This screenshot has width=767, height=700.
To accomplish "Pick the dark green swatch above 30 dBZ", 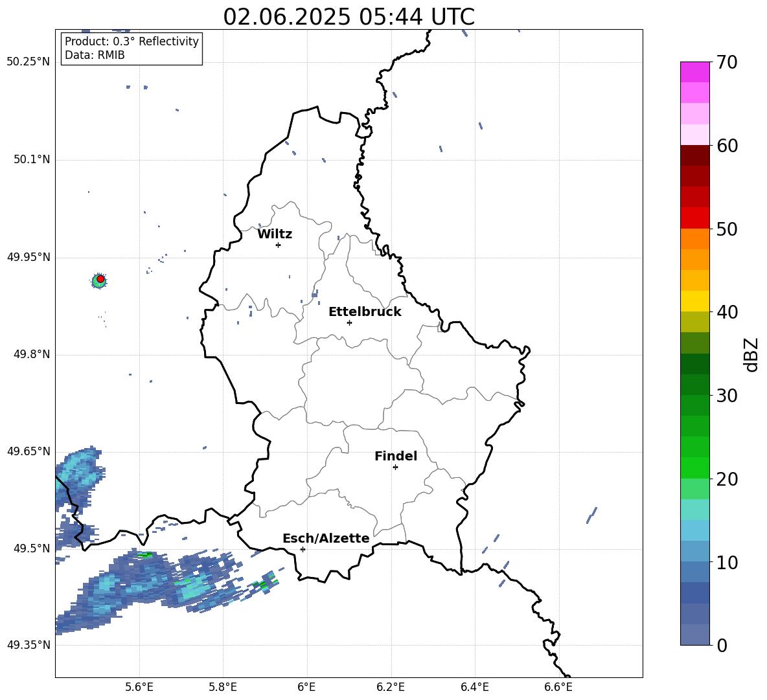I will click(695, 384).
